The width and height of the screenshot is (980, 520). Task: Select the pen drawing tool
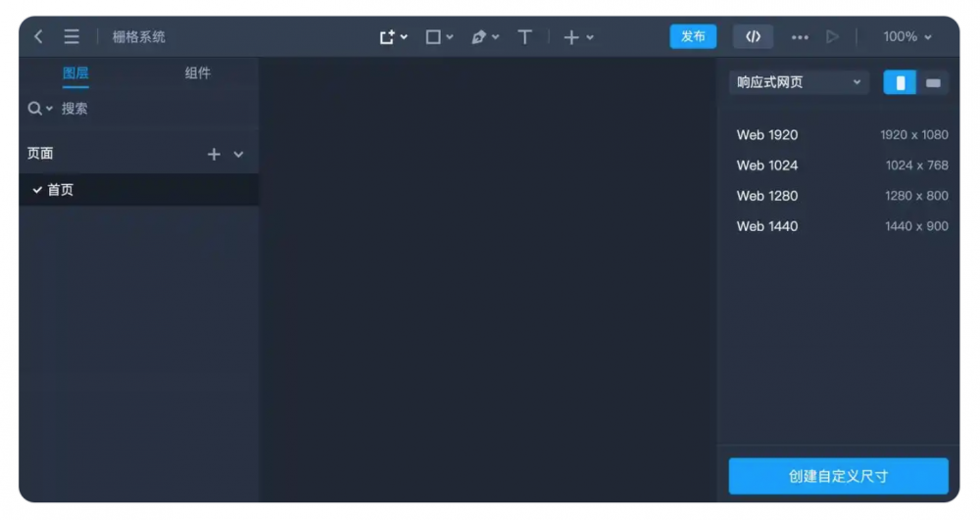click(479, 37)
